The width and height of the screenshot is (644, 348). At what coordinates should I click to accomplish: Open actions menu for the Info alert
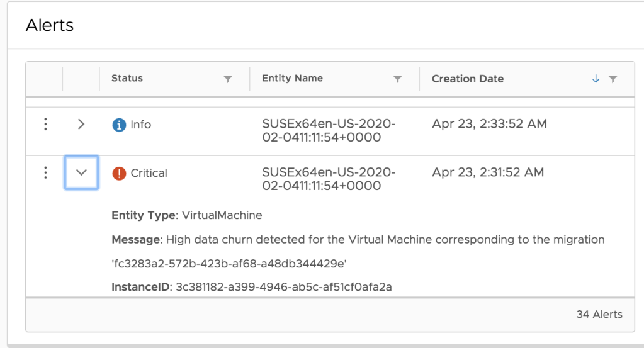tap(45, 125)
